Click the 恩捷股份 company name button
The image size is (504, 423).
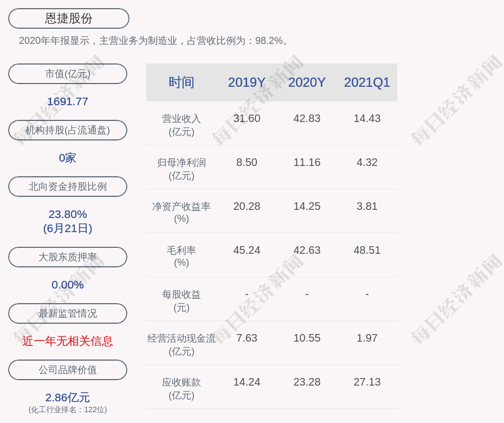(68, 18)
